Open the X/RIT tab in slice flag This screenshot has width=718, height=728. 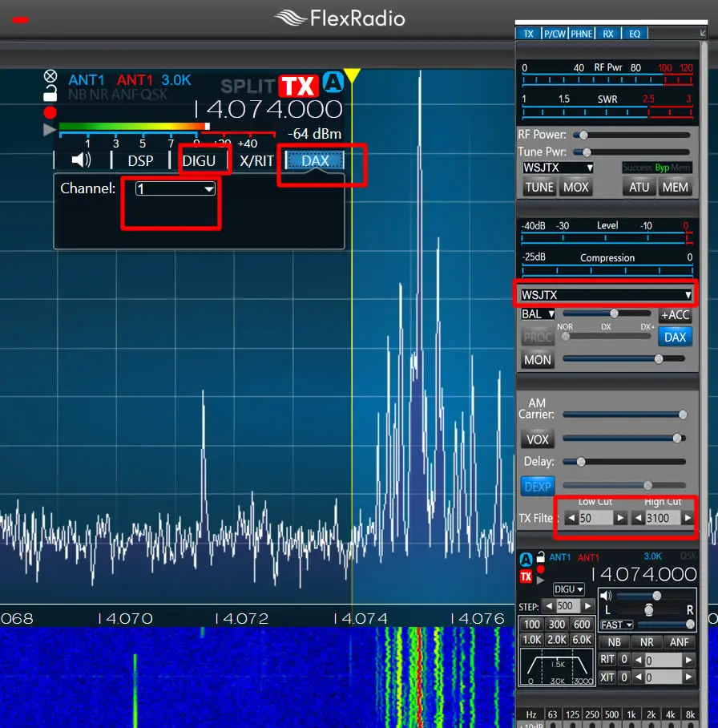[256, 160]
